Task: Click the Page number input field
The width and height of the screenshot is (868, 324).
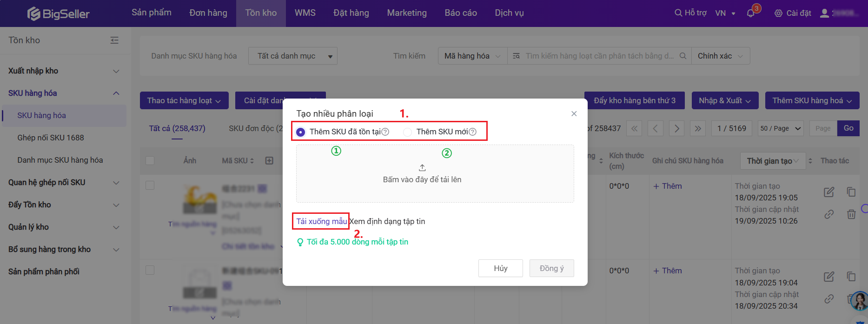Action: click(823, 128)
